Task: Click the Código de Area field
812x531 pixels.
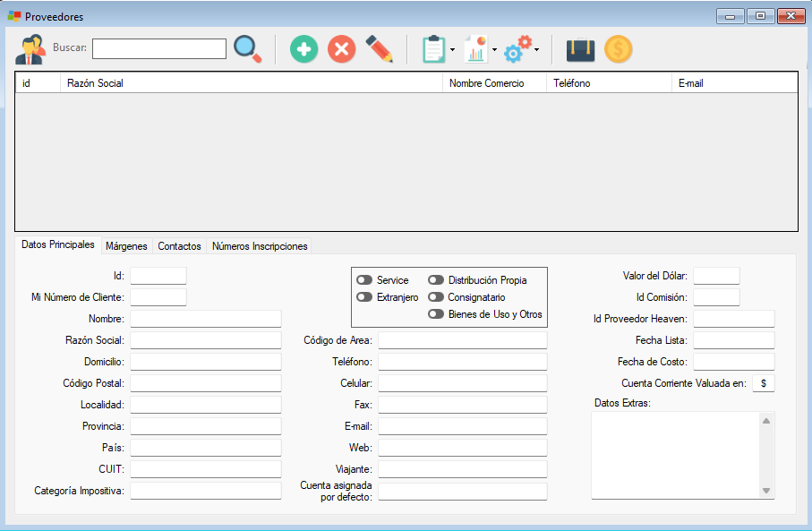Action: [x=463, y=340]
